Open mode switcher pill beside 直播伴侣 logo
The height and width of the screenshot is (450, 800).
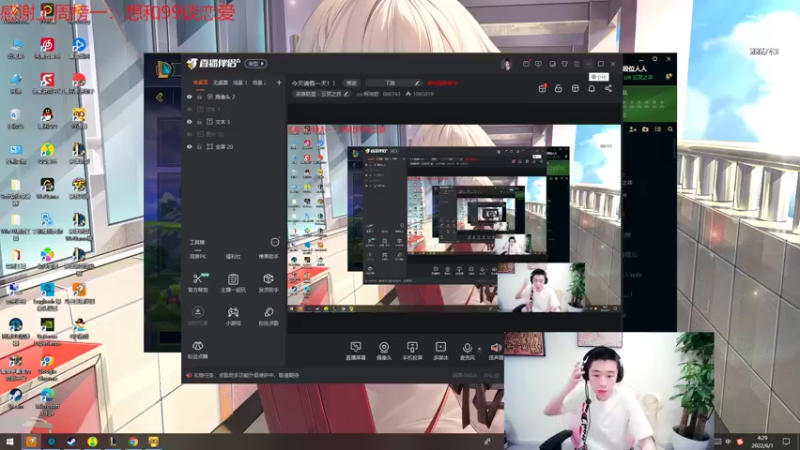click(256, 64)
